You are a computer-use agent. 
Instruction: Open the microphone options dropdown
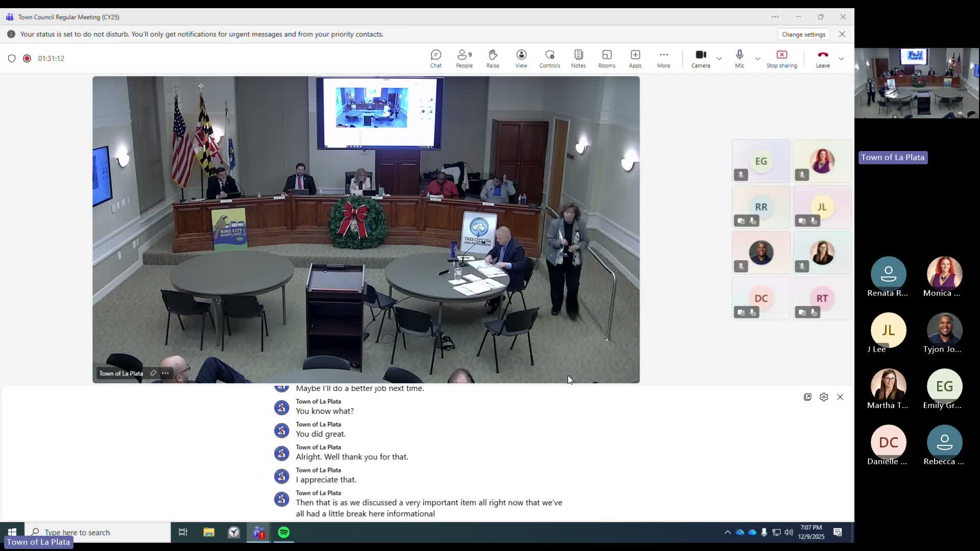pos(757,59)
